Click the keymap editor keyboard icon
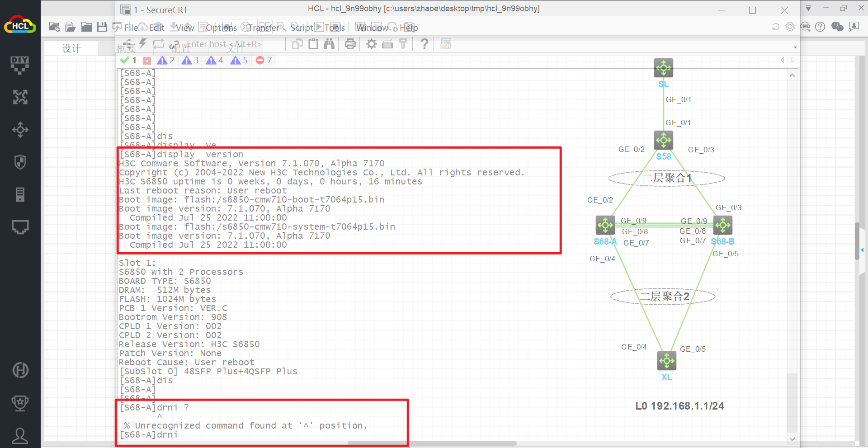Viewport: 868px width, 448px height. [387, 44]
